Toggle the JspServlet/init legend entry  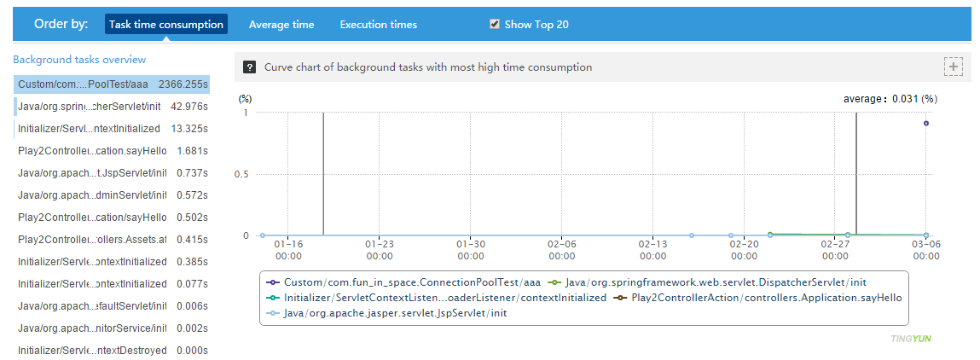coord(393,314)
